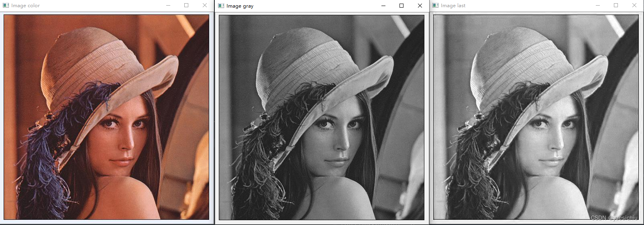Click the app icon in Image last window
Image resolution: width=644 pixels, height=225 pixels.
click(x=435, y=6)
